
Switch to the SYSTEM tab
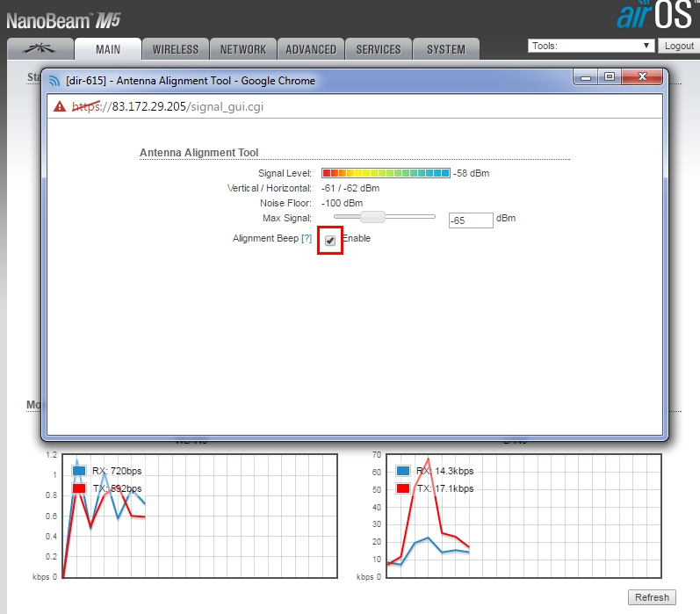[x=446, y=49]
